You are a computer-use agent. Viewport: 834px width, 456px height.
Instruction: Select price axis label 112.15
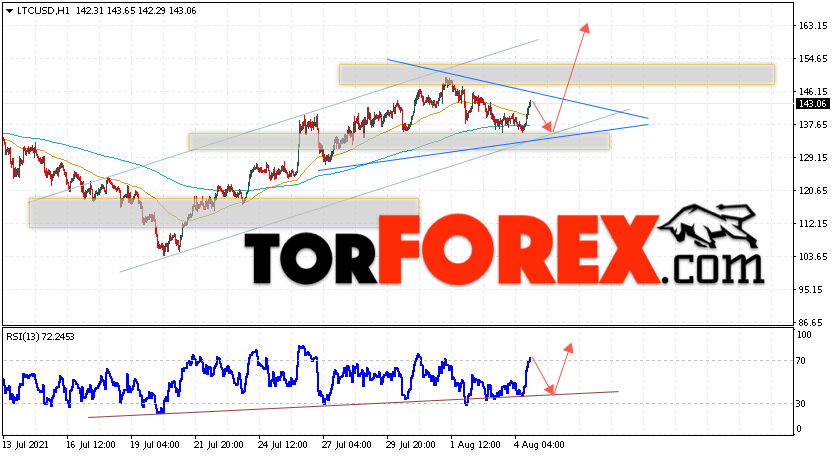coord(813,223)
